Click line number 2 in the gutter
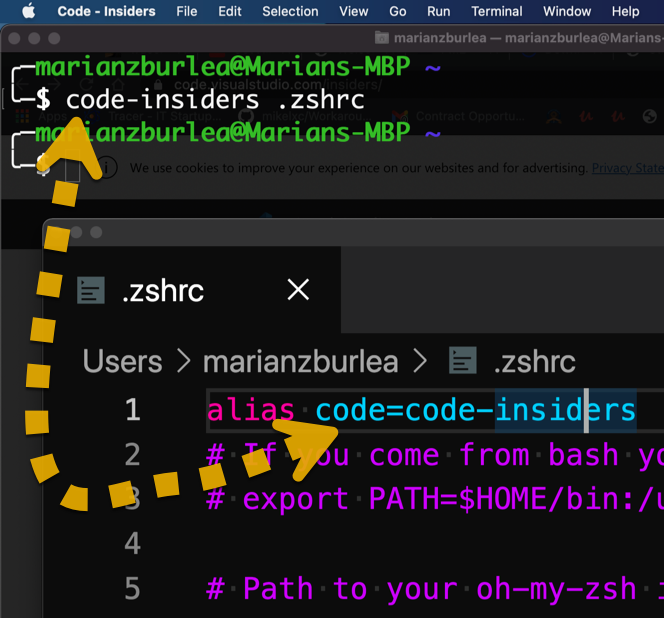Viewport: 664px width, 618px height. tap(133, 454)
